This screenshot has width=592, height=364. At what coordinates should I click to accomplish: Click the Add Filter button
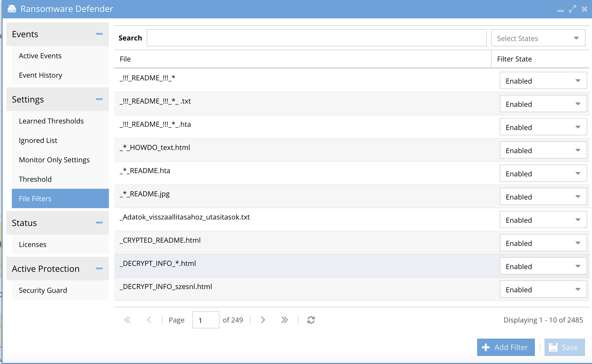pyautogui.click(x=506, y=347)
